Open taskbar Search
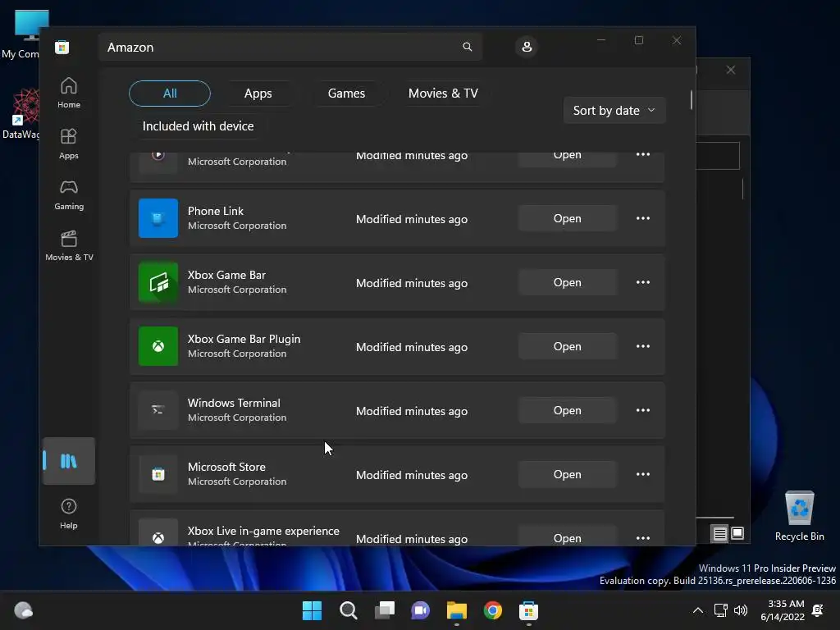840x630 pixels. click(348, 610)
